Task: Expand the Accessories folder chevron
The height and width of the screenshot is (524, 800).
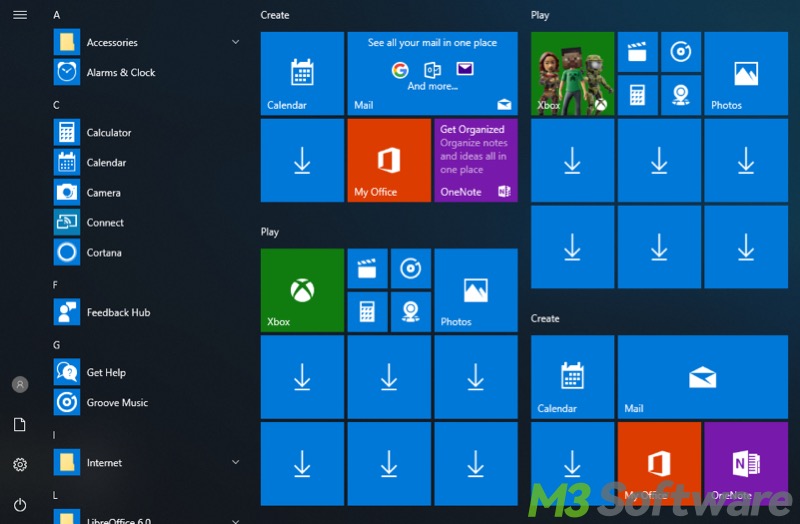Action: 235,42
